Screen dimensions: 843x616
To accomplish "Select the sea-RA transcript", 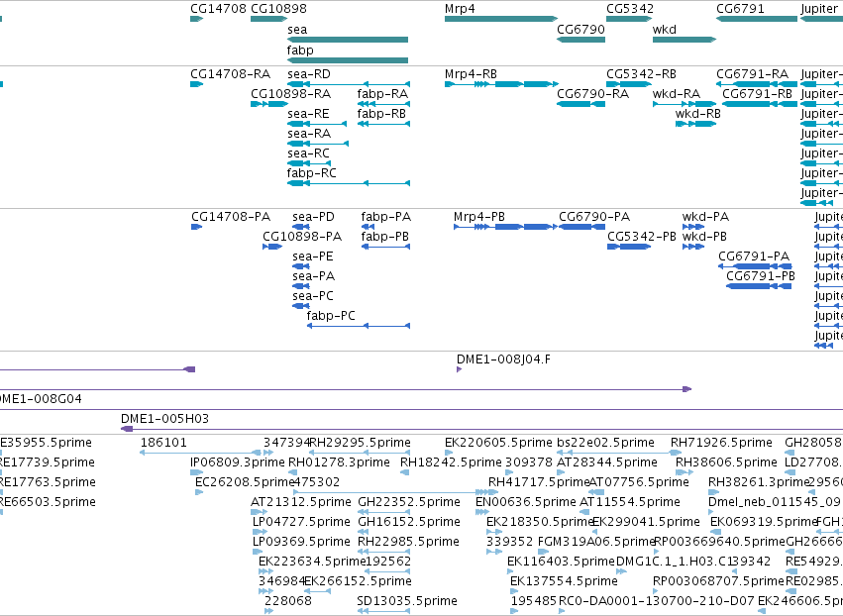I will (318, 144).
